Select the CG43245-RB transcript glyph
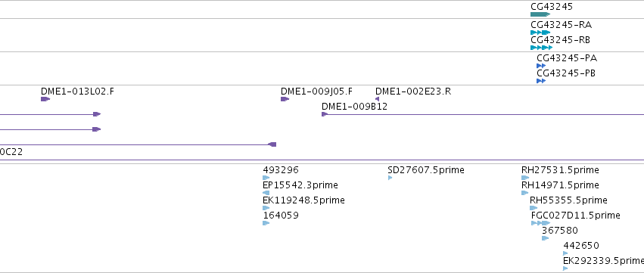This screenshot has height=273, width=644. click(x=541, y=48)
